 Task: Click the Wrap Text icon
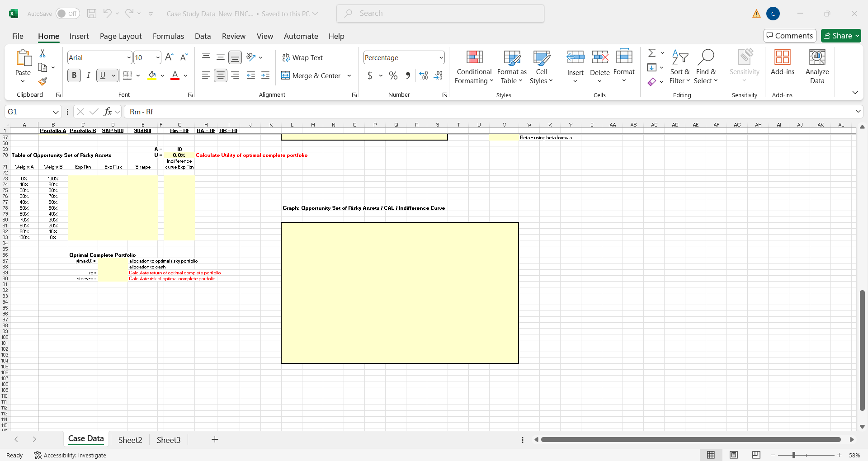(286, 57)
